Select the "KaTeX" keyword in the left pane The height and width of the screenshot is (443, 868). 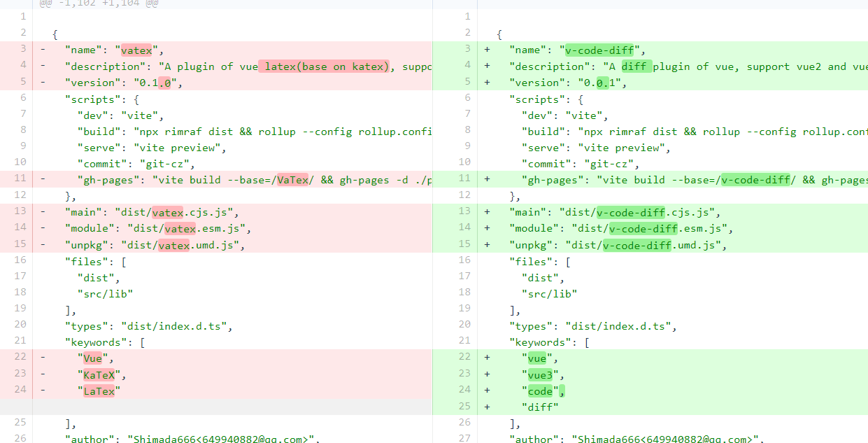point(99,374)
